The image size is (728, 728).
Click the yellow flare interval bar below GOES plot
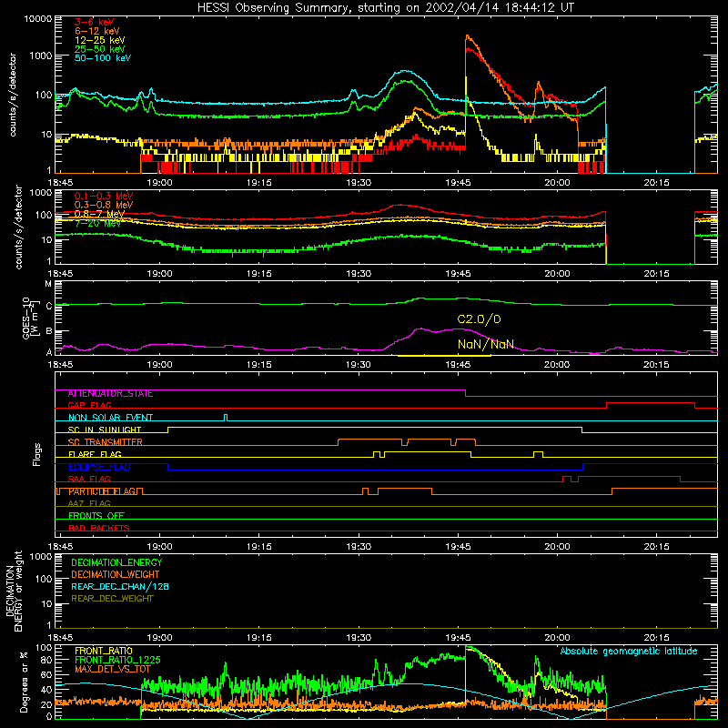(444, 356)
